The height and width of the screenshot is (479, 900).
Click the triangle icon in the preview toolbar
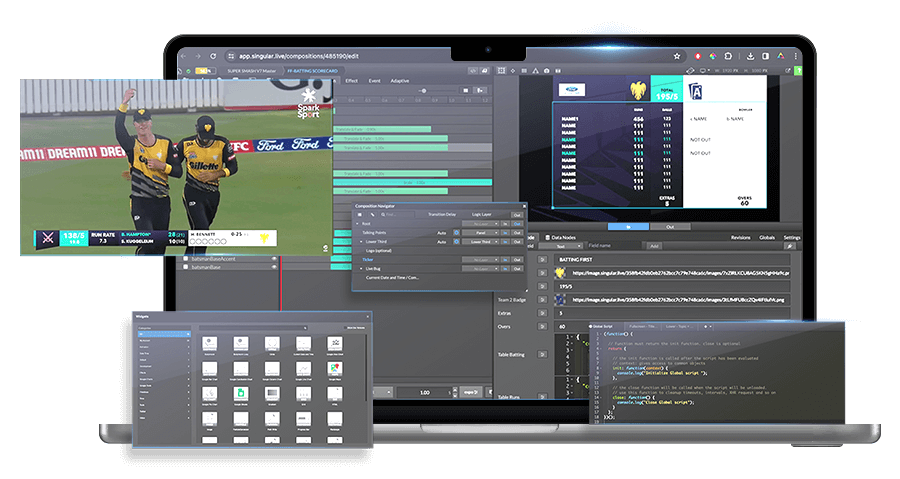coord(536,71)
